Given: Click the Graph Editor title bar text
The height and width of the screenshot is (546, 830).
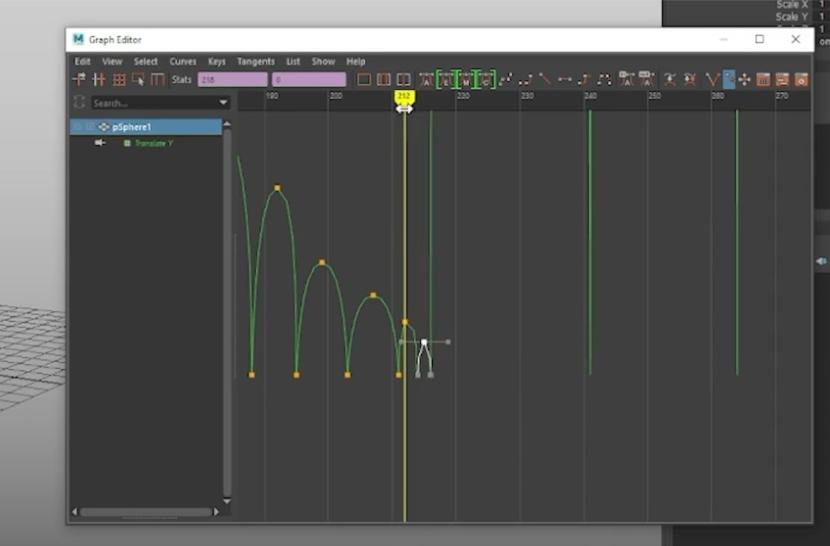Looking at the screenshot, I should [x=115, y=40].
